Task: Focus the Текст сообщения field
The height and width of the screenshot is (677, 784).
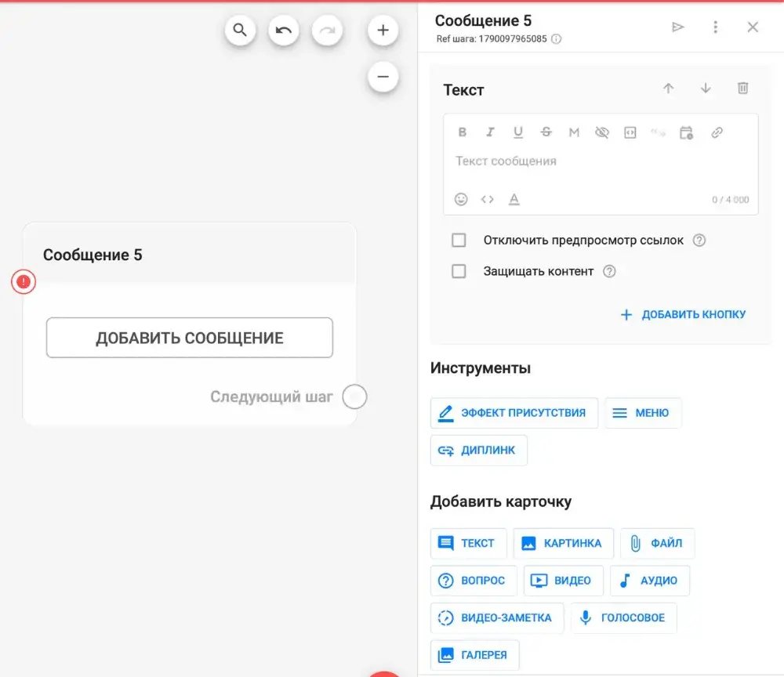Action: pyautogui.click(x=601, y=161)
